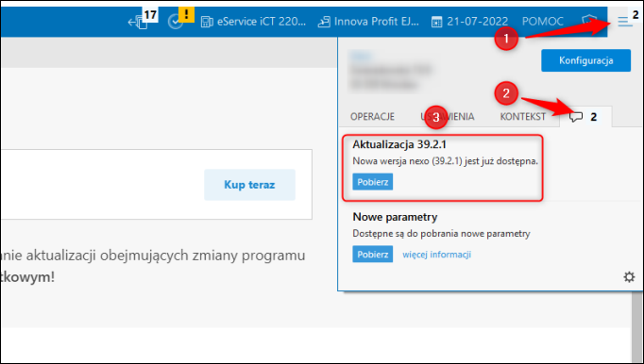Screen dimensions: 644x364
Task: Switch to the OPERACJE tab
Action: click(x=372, y=117)
